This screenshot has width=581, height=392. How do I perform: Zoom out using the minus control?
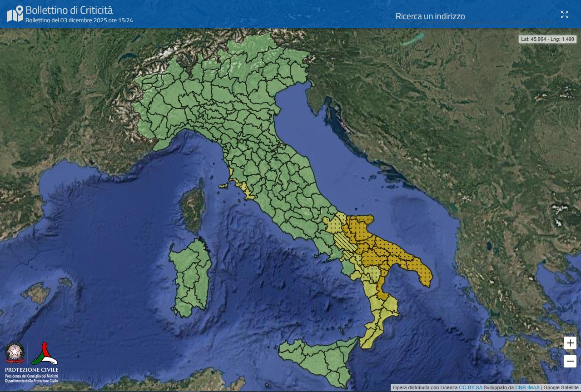(570, 361)
